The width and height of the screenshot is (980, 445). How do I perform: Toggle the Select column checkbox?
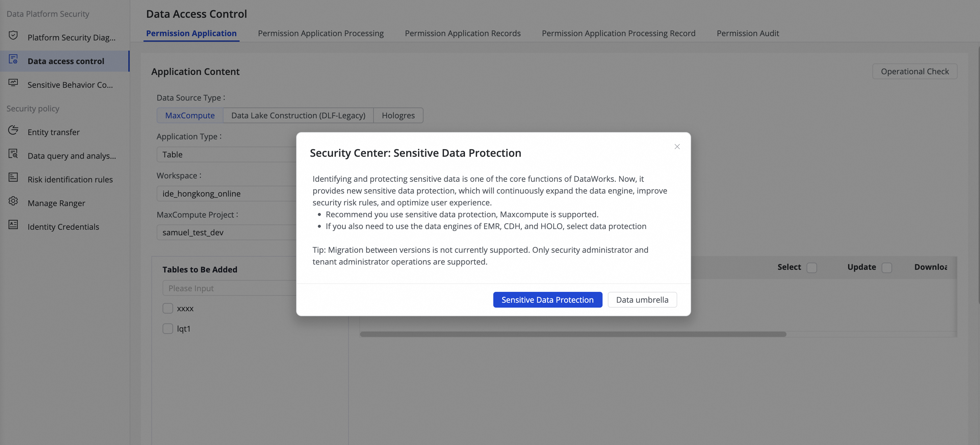812,268
